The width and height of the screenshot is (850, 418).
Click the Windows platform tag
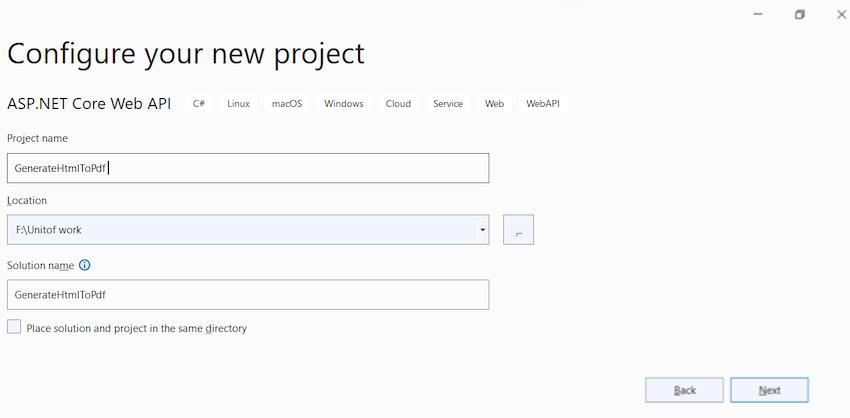pos(344,104)
